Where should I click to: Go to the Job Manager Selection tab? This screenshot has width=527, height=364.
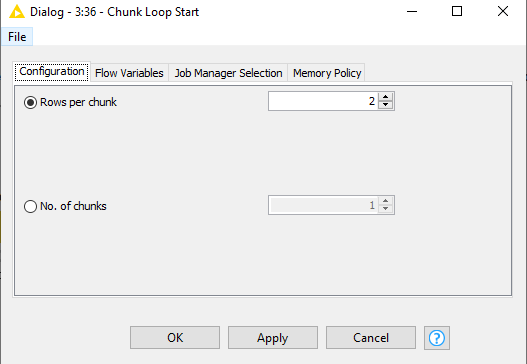228,73
